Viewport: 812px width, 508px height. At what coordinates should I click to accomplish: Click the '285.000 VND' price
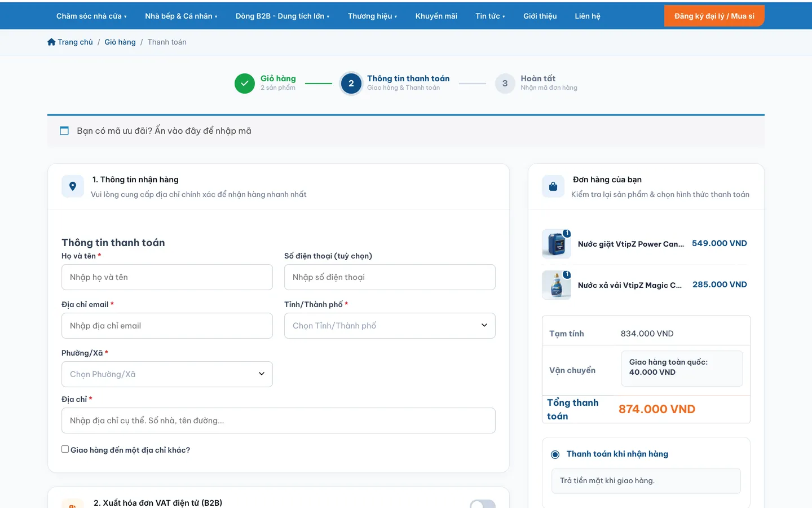click(x=720, y=284)
